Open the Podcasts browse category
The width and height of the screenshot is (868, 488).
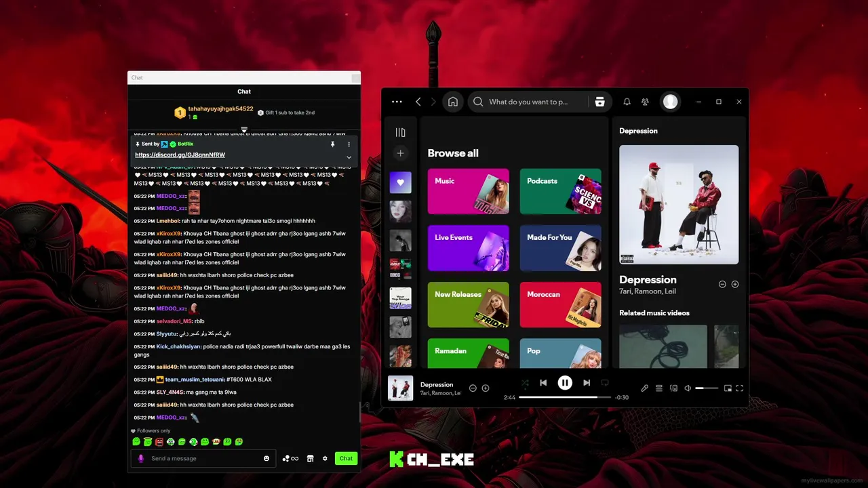pos(560,191)
